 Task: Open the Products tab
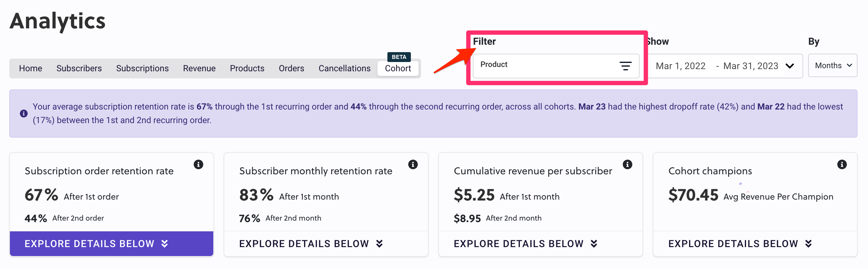pyautogui.click(x=247, y=68)
